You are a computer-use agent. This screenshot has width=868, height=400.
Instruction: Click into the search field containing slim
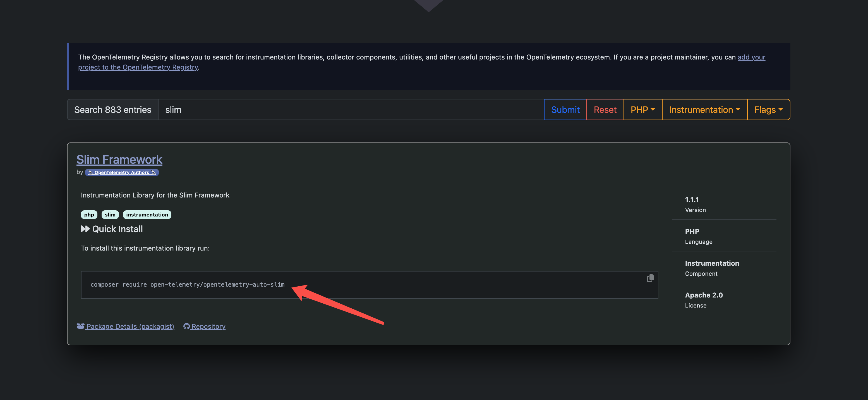[351, 109]
